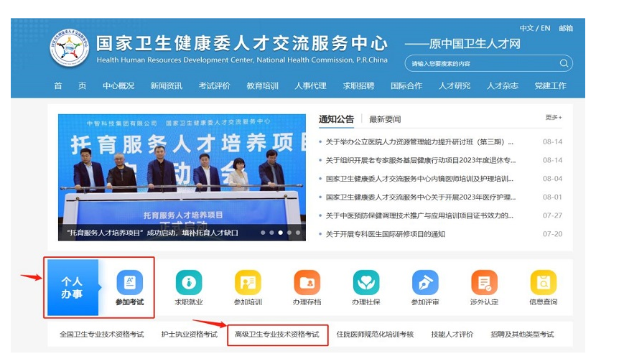Image resolution: width=624 pixels, height=364 pixels.
Task: Click the search magnifier icon
Action: point(564,63)
